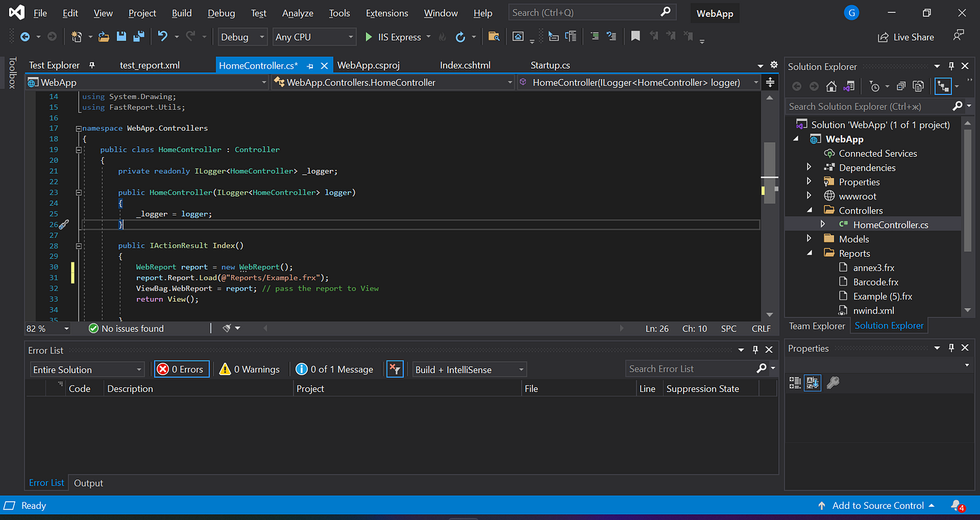980x520 pixels.
Task: Click the Undo toolbar icon
Action: 162,36
